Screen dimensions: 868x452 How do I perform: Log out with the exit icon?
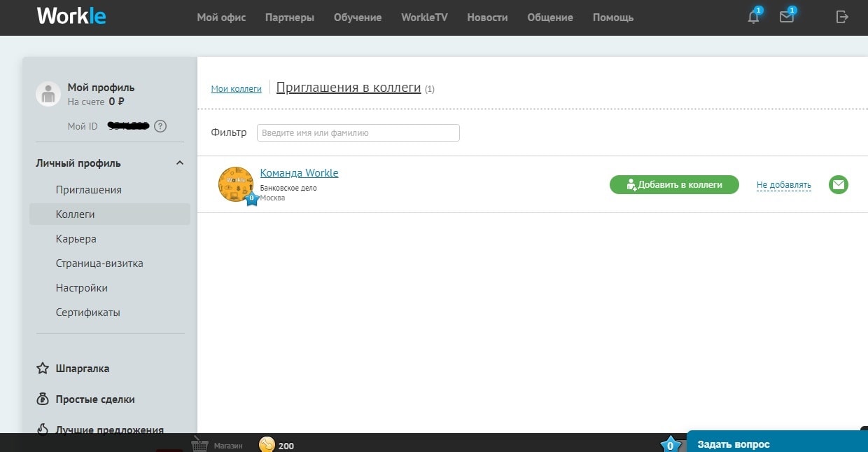[x=841, y=17]
